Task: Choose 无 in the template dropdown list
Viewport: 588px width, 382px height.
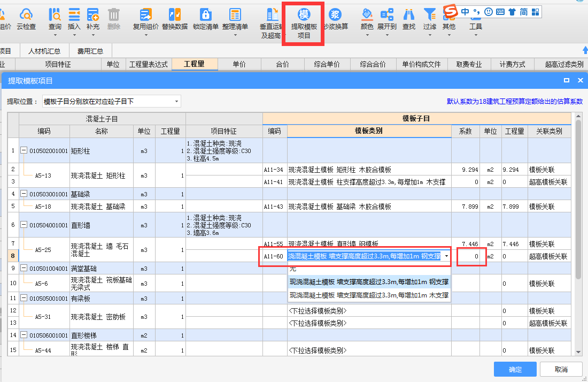Action: coord(369,269)
